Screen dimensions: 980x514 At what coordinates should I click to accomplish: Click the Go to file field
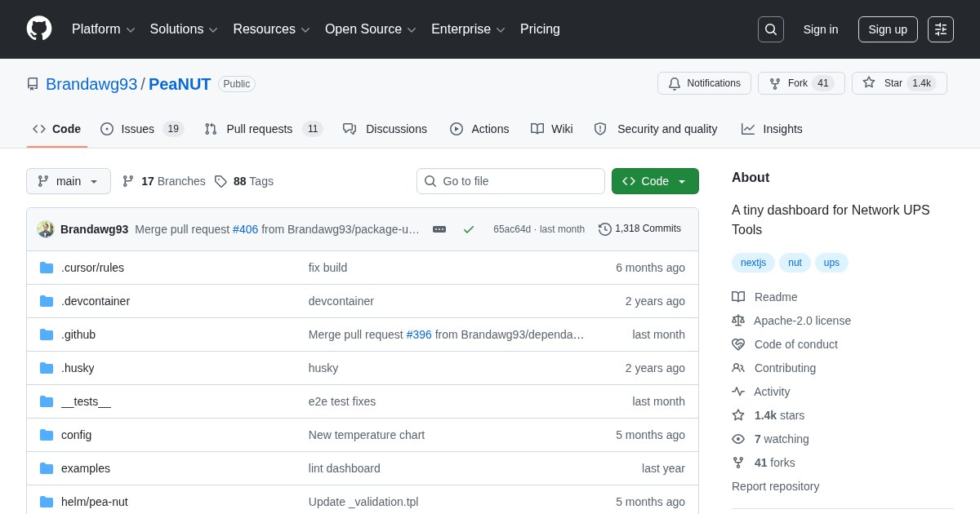coord(510,181)
